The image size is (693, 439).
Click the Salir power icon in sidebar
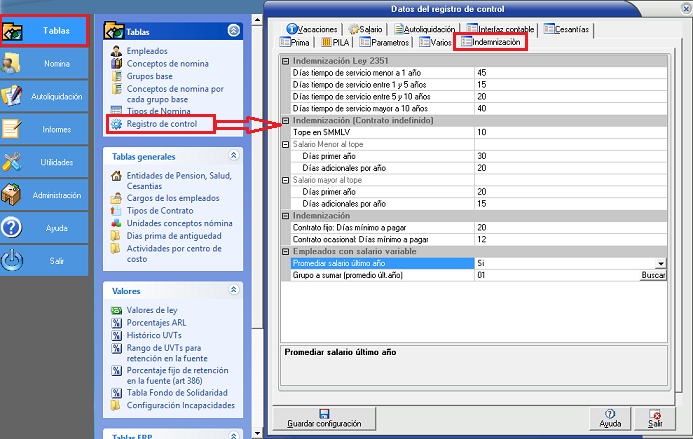point(13,260)
